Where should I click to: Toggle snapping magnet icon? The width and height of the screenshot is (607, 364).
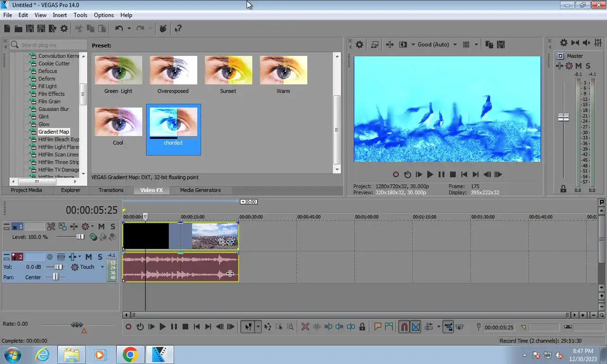404,327
